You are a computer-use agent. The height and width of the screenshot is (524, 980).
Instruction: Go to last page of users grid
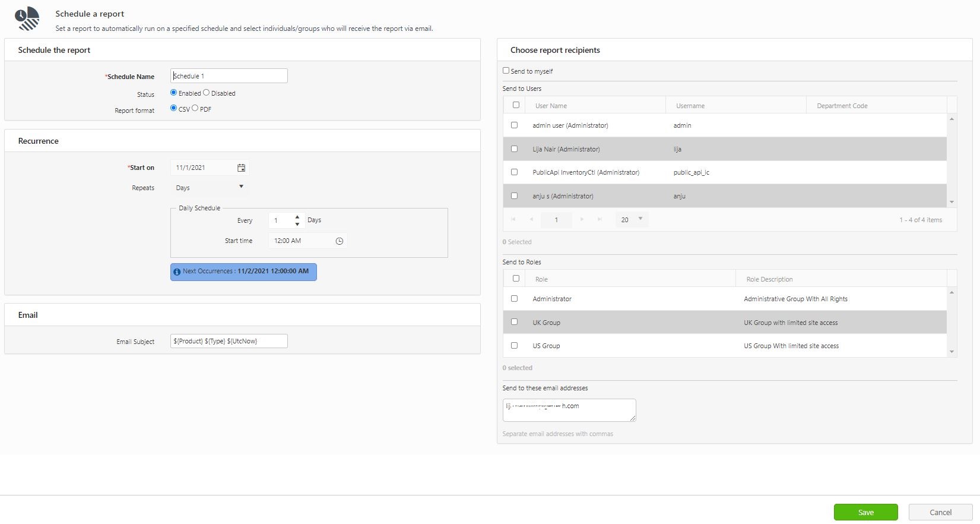[x=600, y=220]
